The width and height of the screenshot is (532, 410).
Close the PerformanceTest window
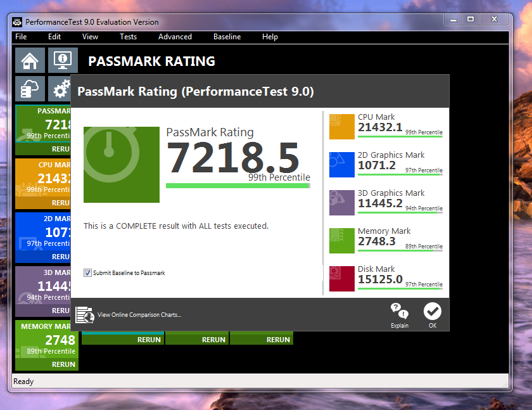point(494,20)
